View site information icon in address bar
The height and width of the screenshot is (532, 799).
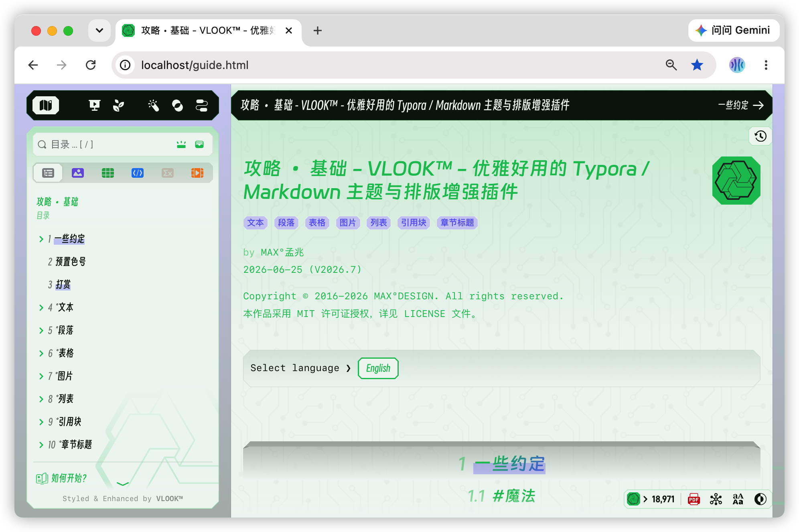125,65
